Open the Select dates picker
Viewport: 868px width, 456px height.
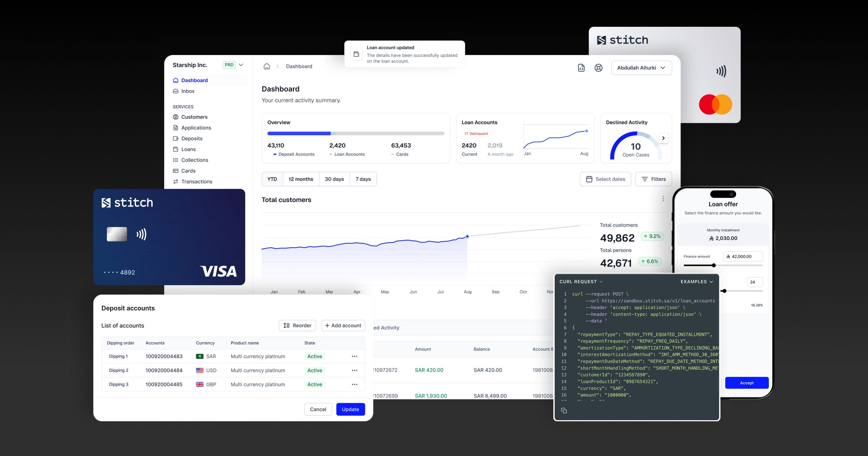[606, 179]
